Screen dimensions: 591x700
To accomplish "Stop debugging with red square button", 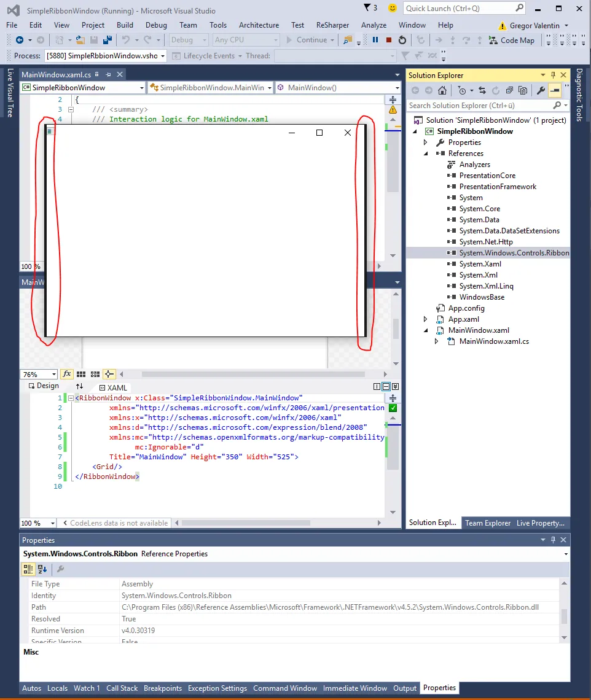I will pos(389,40).
